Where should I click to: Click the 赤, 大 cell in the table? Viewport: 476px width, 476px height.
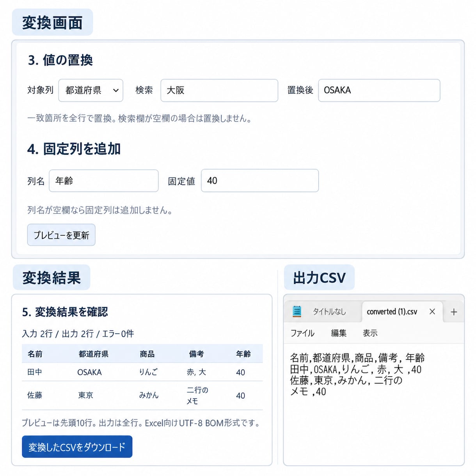196,372
